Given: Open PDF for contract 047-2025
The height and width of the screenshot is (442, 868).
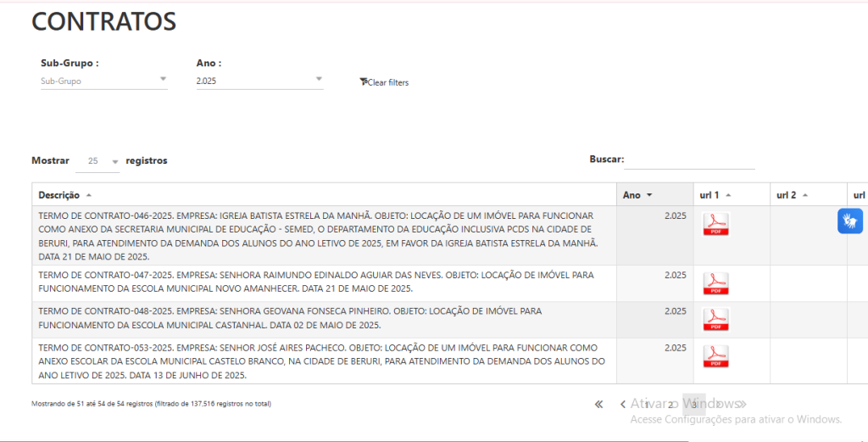Looking at the screenshot, I should pyautogui.click(x=715, y=283).
